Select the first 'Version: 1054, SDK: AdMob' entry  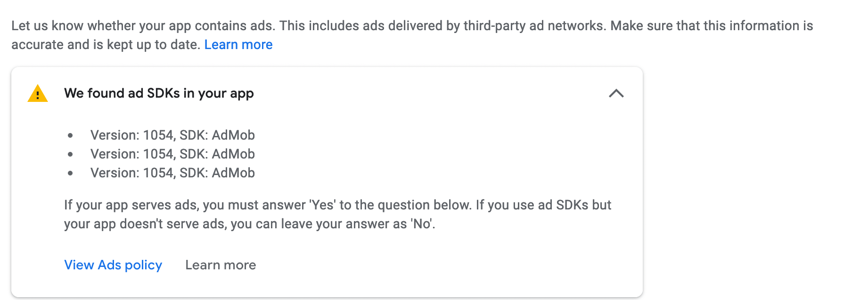click(172, 135)
